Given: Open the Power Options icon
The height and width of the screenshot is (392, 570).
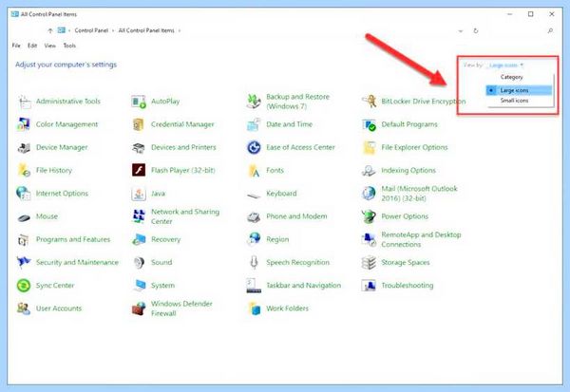Looking at the screenshot, I should (369, 216).
